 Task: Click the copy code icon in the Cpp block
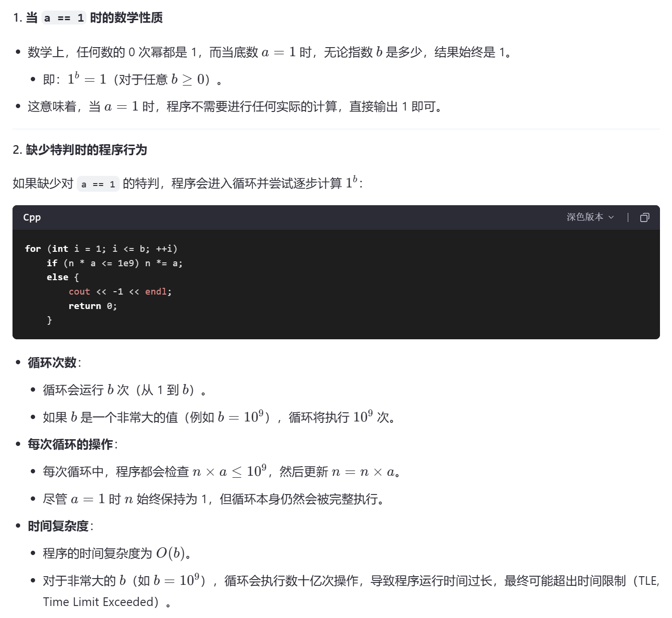(645, 218)
